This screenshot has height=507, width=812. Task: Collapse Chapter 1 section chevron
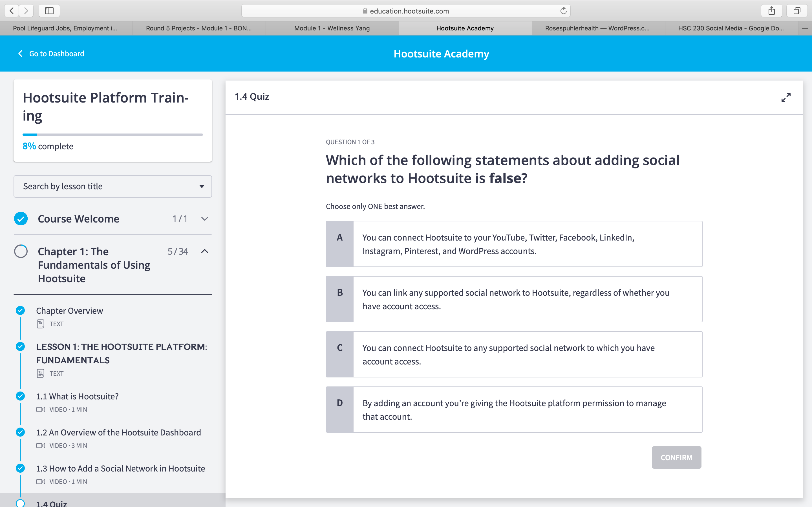[x=205, y=252]
